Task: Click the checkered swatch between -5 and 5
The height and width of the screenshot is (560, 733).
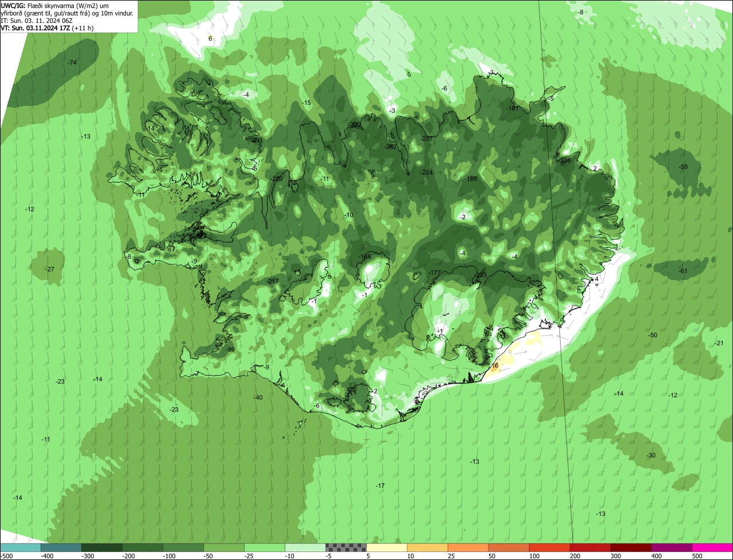Action: click(346, 547)
